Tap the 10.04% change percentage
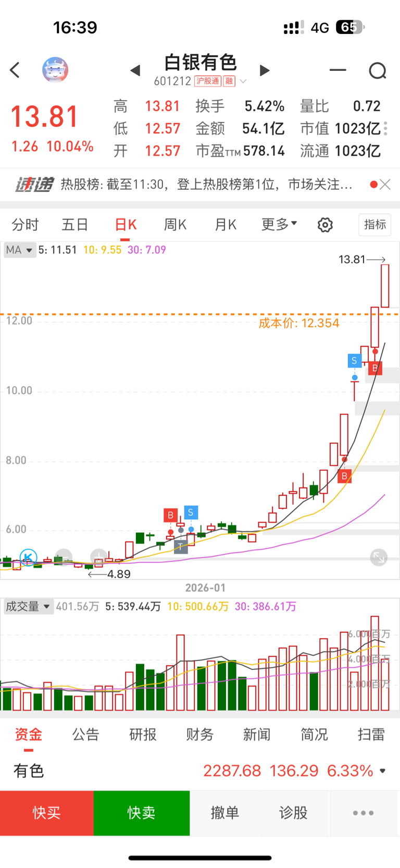This screenshot has width=400, height=868. click(x=70, y=146)
